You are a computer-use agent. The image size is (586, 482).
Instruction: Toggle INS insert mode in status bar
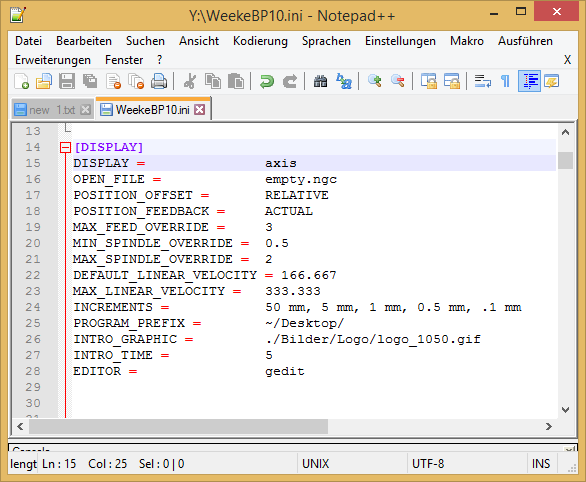click(541, 464)
